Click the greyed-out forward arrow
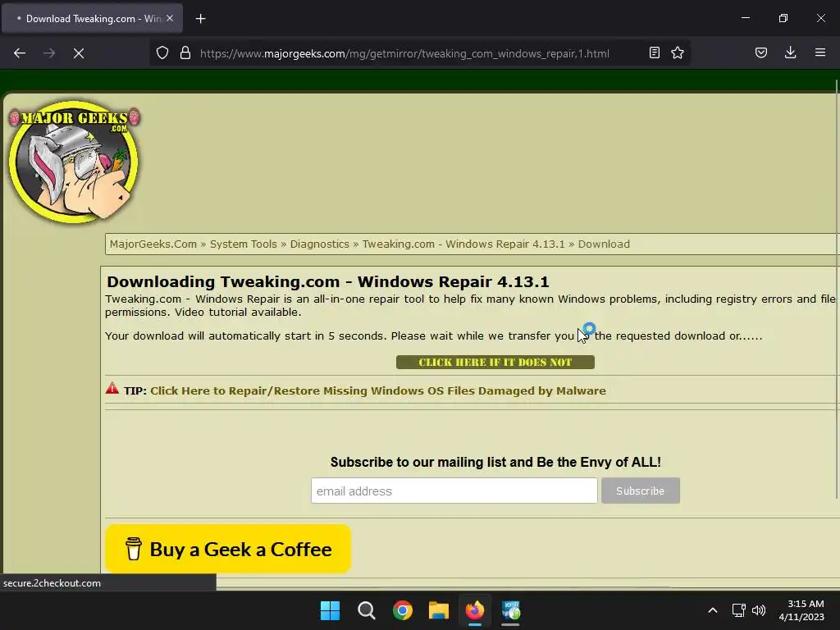 click(x=49, y=53)
